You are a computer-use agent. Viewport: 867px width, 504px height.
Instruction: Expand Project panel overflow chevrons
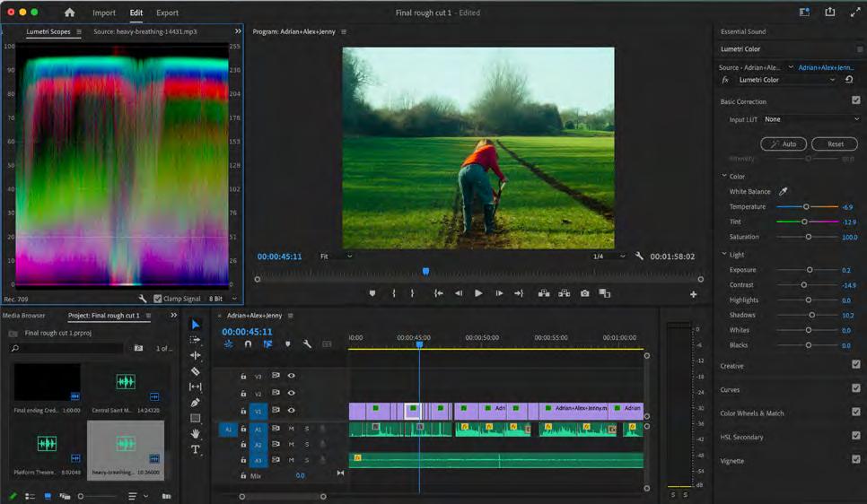coord(173,315)
